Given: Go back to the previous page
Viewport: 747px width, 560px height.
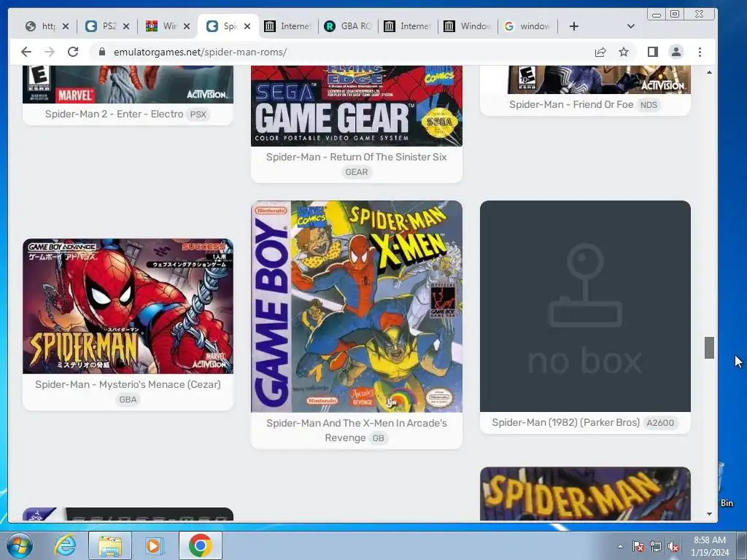Looking at the screenshot, I should tap(26, 52).
